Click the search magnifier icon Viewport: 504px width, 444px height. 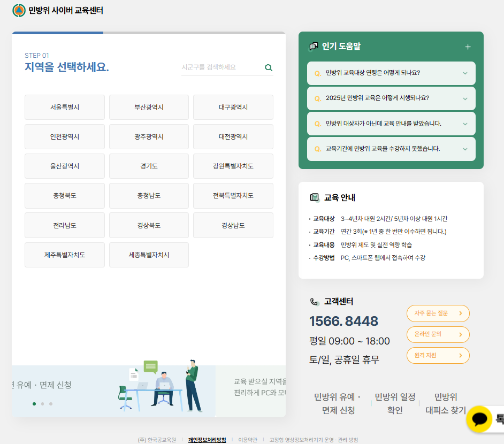[269, 68]
